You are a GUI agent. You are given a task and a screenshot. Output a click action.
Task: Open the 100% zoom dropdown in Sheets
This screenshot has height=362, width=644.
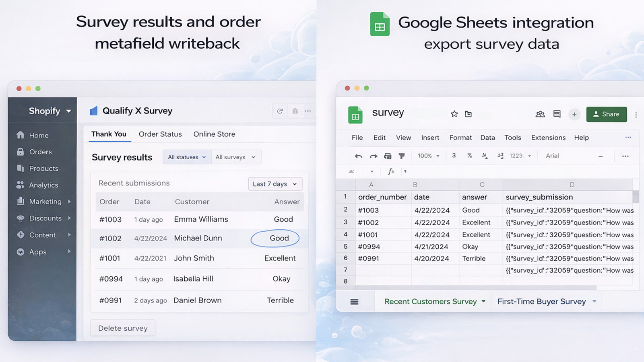429,156
